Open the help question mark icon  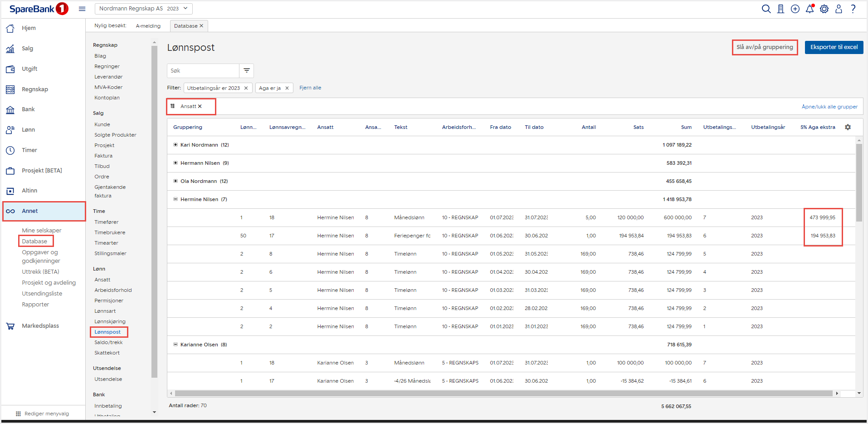[853, 9]
